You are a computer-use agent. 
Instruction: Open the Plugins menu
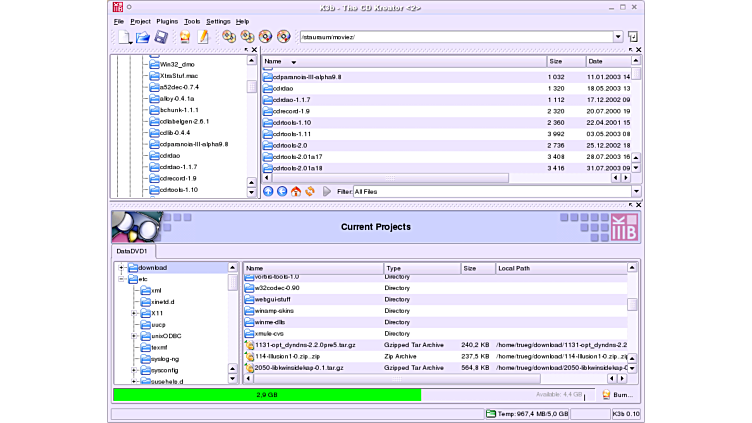(167, 22)
